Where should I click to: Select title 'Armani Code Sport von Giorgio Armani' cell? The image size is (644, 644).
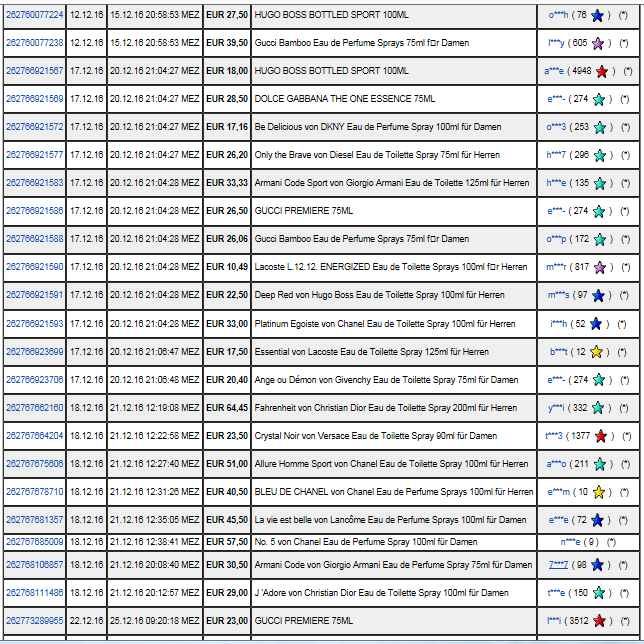click(394, 183)
